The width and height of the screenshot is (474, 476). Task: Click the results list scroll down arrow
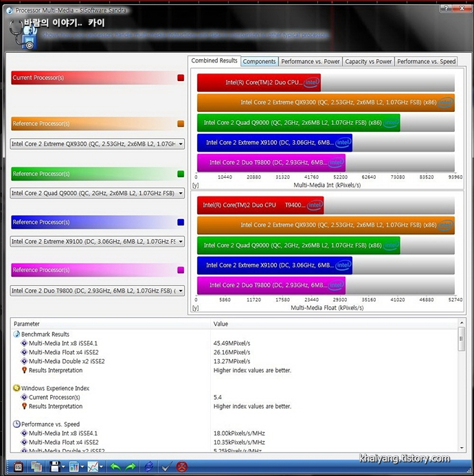462,448
